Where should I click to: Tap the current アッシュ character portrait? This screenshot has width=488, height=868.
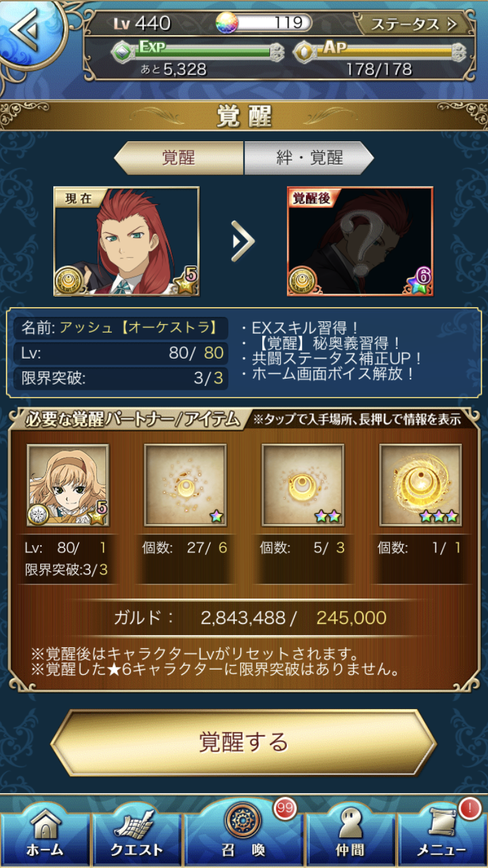[x=126, y=241]
